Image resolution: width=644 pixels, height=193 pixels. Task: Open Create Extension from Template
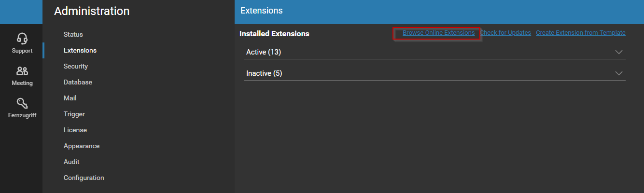(580, 33)
